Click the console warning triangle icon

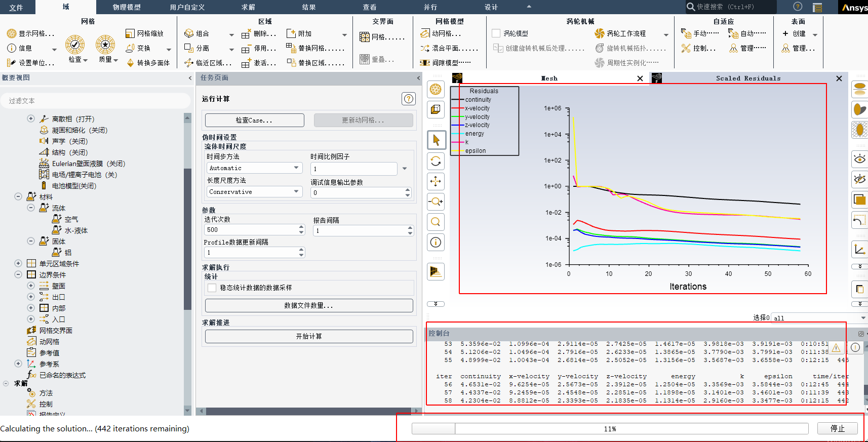coord(836,348)
